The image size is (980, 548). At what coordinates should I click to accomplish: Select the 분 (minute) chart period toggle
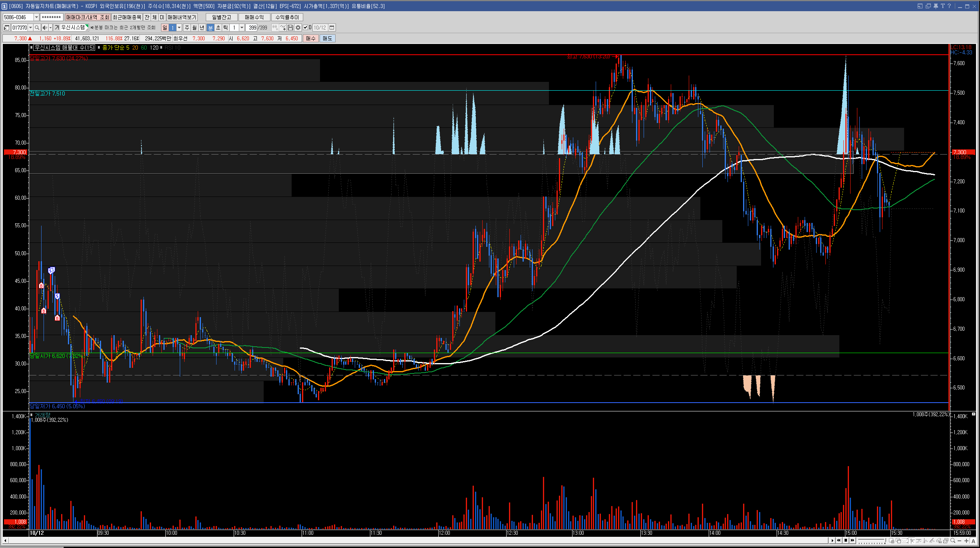(x=211, y=28)
